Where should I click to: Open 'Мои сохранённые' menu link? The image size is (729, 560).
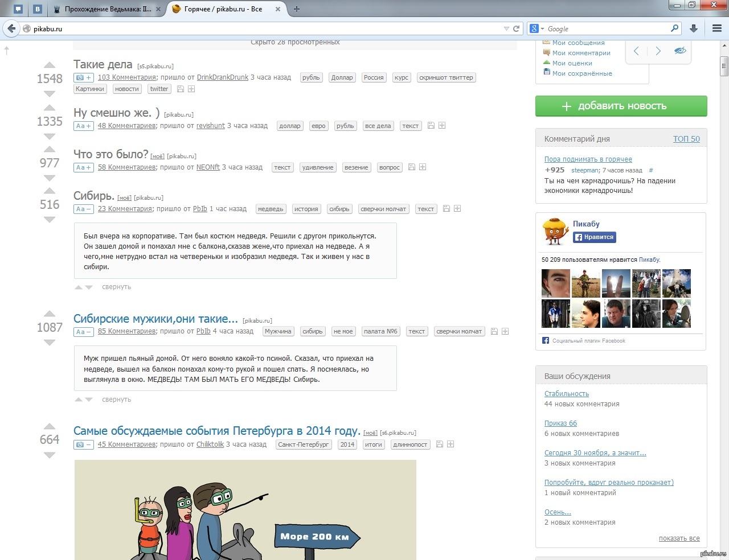coord(582,73)
